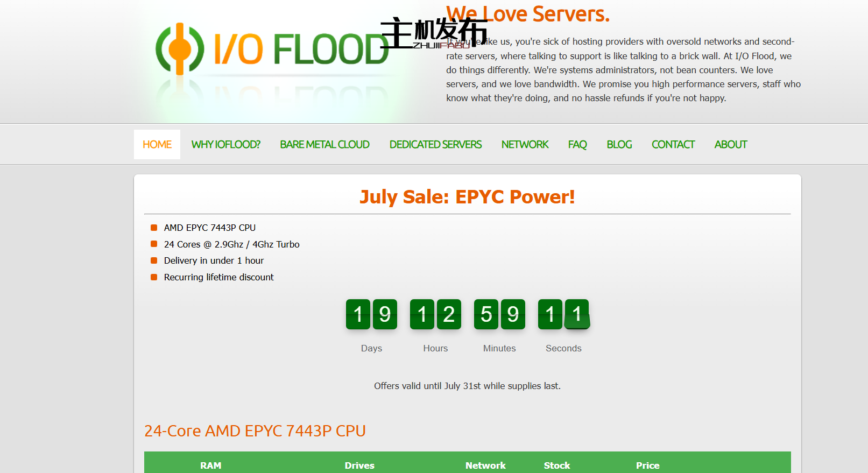Open the Network page
Screen dimensions: 868x473
tap(525, 145)
